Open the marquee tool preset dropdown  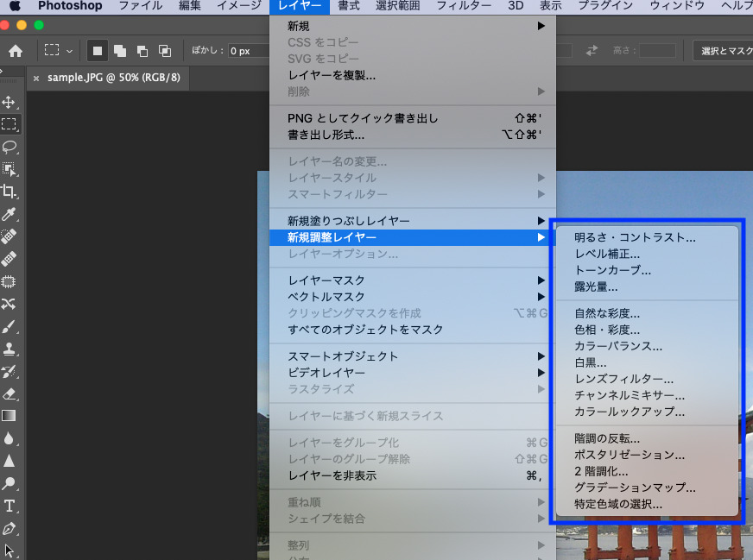click(69, 51)
